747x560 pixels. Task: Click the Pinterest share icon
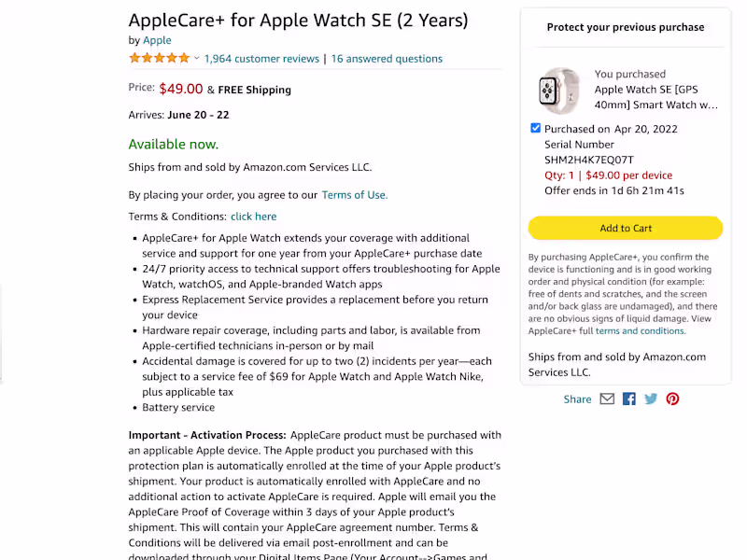[x=672, y=399]
